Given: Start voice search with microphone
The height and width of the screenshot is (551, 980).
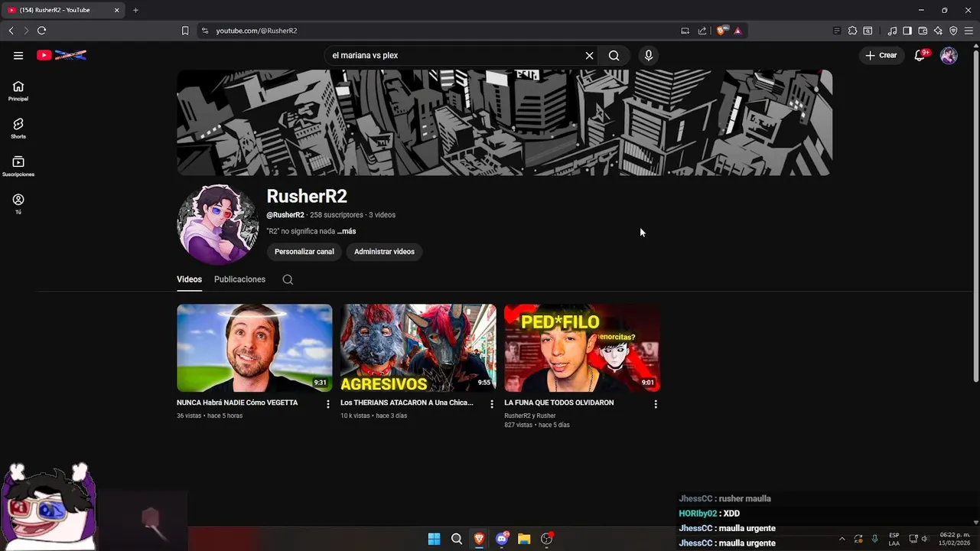Looking at the screenshot, I should (649, 55).
